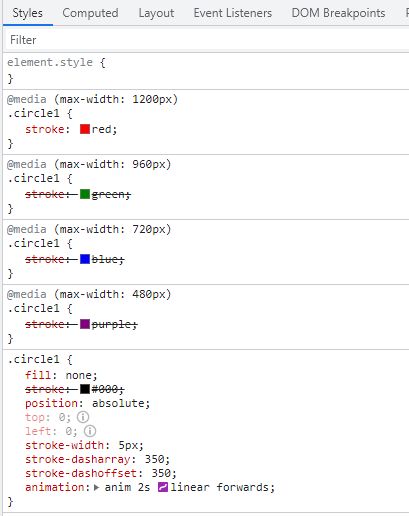Edit the struck-through blue value

point(105,259)
